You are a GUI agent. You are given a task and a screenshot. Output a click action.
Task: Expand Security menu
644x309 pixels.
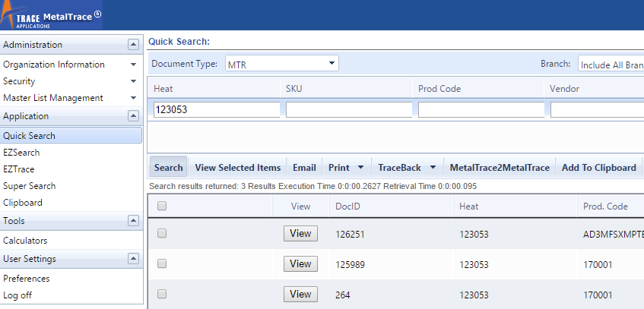(133, 81)
